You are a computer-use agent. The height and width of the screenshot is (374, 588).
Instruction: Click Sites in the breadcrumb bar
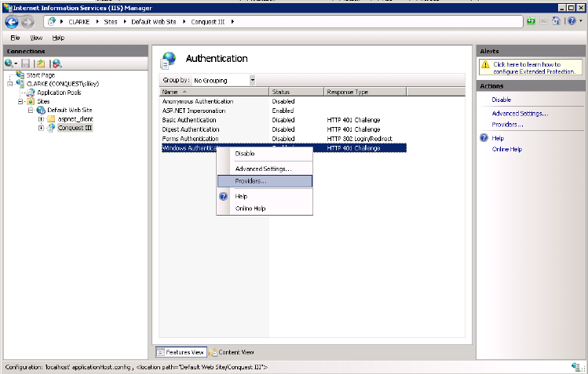click(110, 22)
